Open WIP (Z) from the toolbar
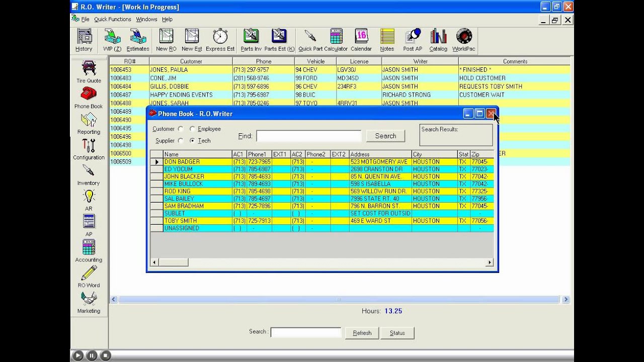The height and width of the screenshot is (362, 644). [112, 40]
